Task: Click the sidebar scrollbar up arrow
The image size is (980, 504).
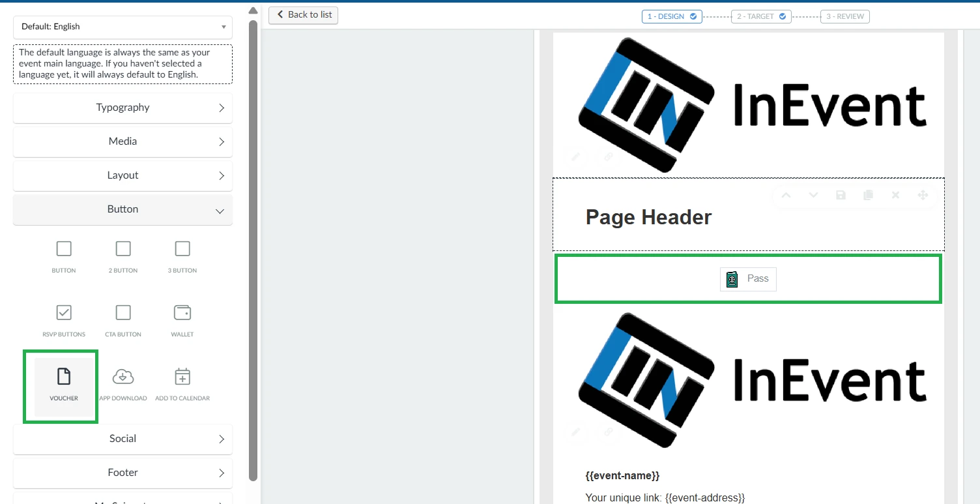Action: click(x=253, y=10)
